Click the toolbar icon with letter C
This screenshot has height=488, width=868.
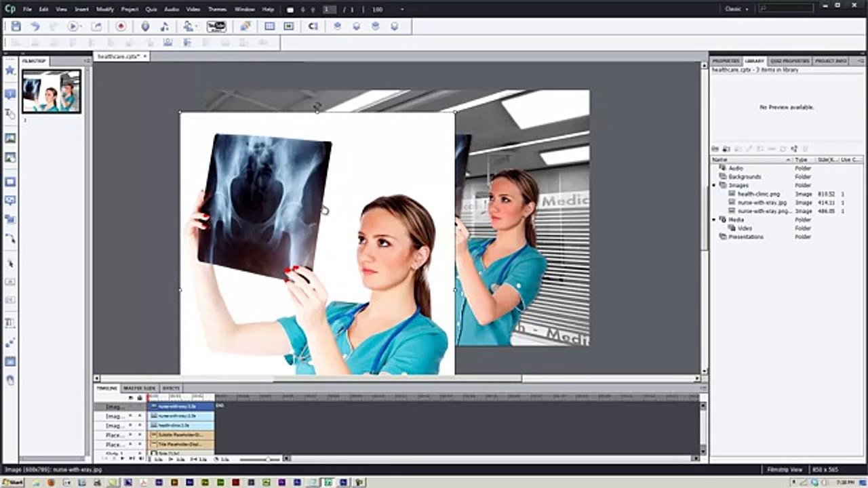[313, 26]
